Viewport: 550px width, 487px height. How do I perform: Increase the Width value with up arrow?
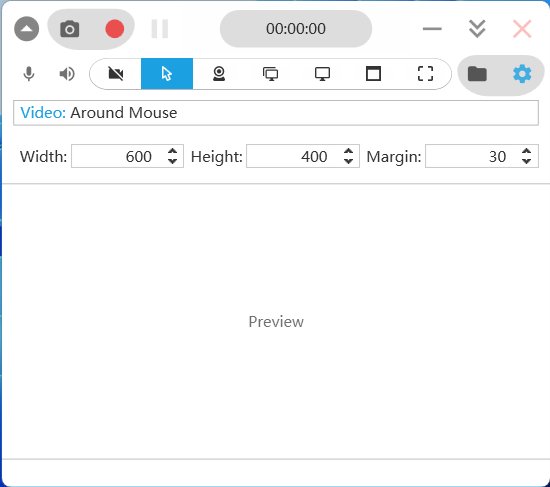click(x=172, y=151)
